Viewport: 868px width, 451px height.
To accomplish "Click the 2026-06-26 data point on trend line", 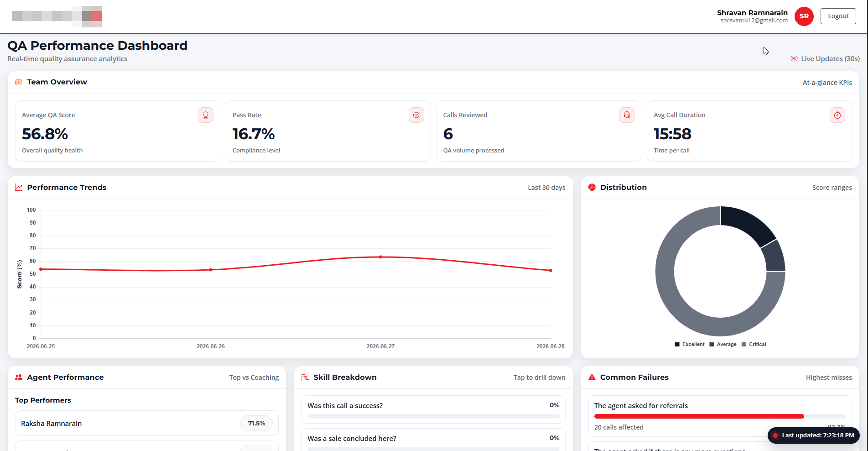I will 211,270.
